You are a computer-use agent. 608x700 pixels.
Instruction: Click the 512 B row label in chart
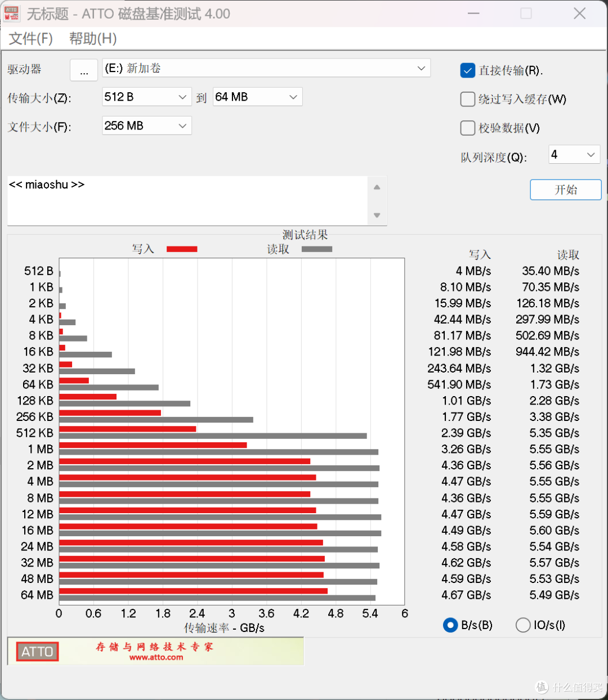click(x=39, y=271)
